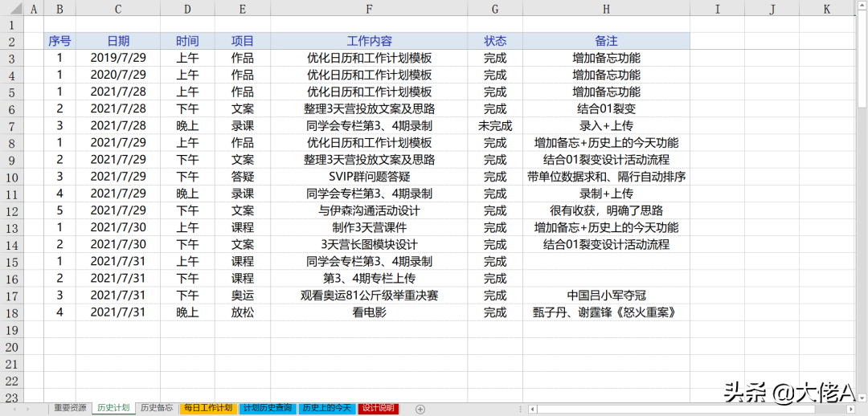Select the 增加备忘功能 cell in row 3
This screenshot has width=868, height=416.
coord(606,58)
